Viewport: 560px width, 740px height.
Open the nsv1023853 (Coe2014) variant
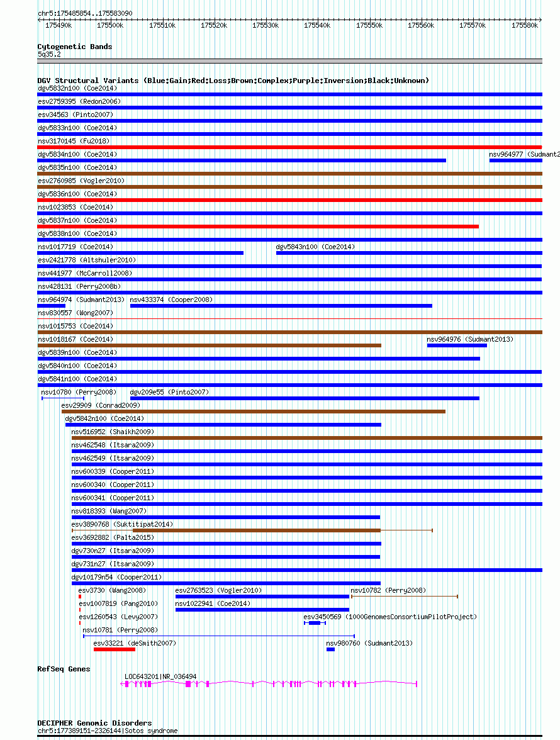click(289, 213)
